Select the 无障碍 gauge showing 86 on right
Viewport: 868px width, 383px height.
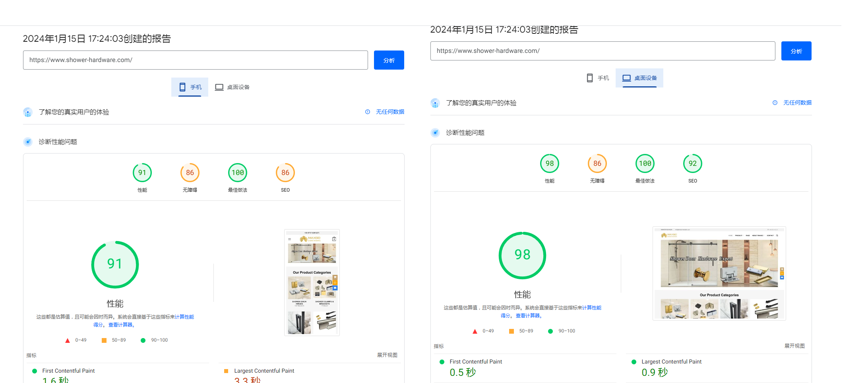(597, 163)
